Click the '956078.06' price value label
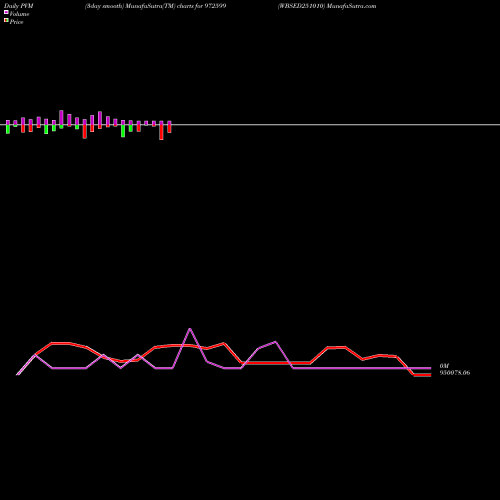The width and height of the screenshot is (500, 500). (455, 373)
